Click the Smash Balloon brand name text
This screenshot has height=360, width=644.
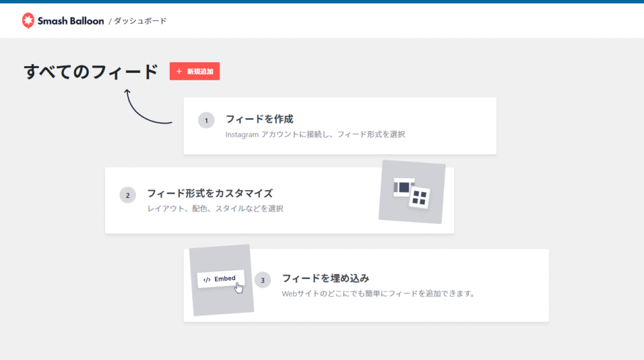(x=70, y=21)
